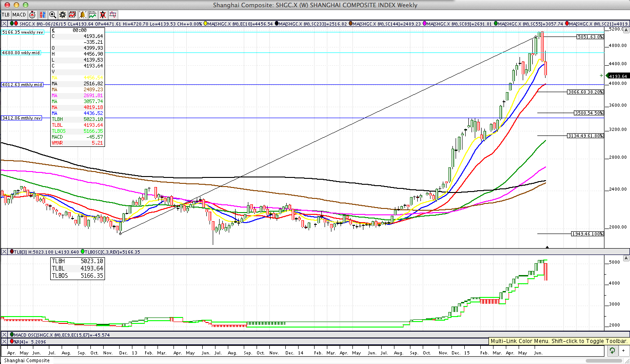
Task: Click the wave cycle tool icon
Action: [x=113, y=15]
